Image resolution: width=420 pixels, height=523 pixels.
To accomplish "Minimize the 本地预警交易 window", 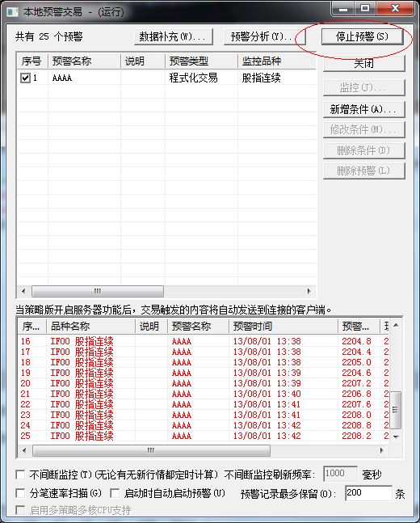I will pyautogui.click(x=343, y=8).
